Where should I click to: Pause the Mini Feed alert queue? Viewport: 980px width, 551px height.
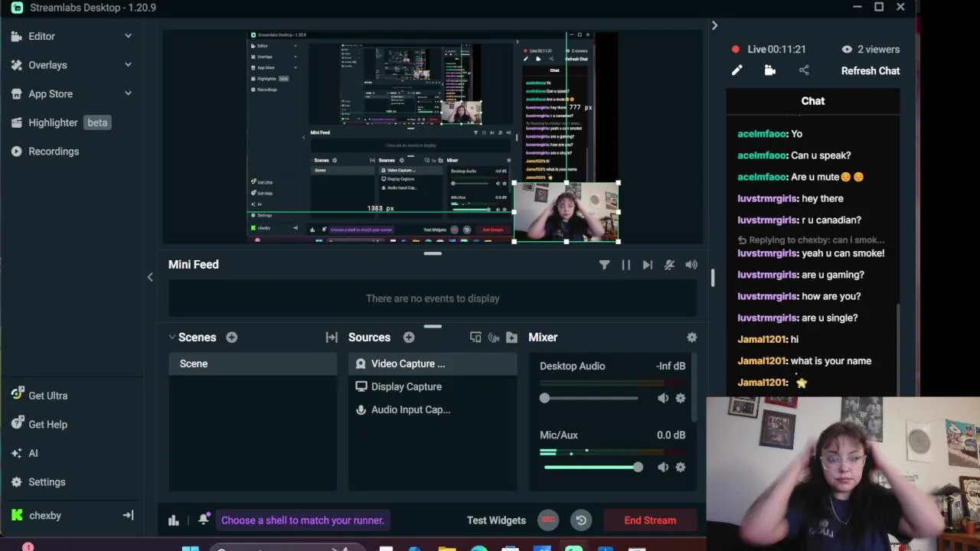click(x=626, y=265)
